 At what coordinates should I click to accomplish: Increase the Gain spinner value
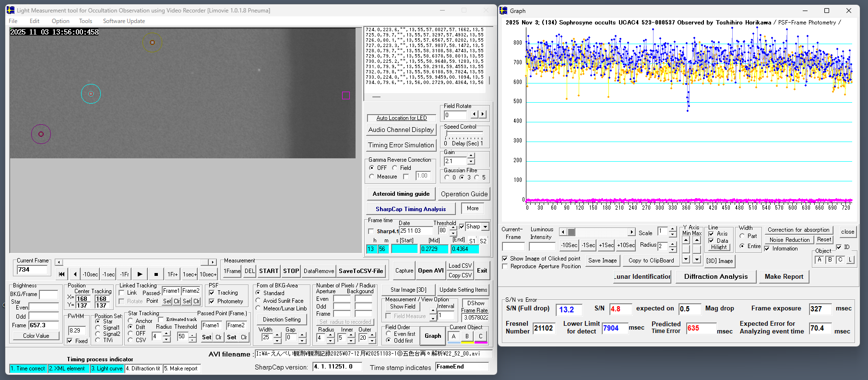pyautogui.click(x=471, y=155)
